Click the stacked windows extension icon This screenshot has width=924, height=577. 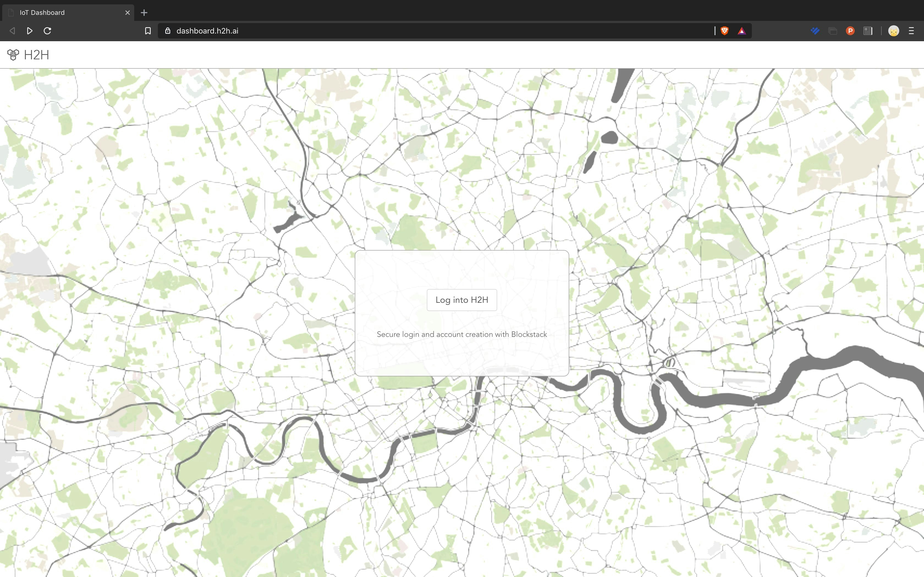click(x=832, y=31)
